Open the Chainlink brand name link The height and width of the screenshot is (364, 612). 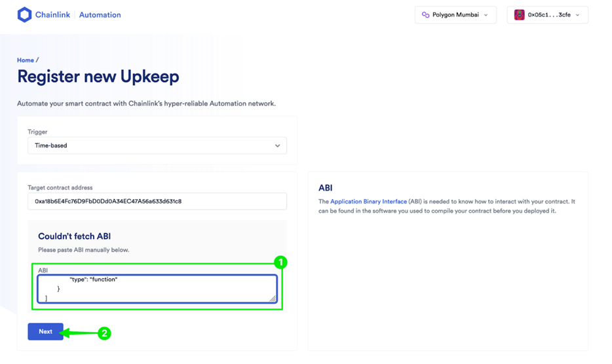(x=52, y=15)
